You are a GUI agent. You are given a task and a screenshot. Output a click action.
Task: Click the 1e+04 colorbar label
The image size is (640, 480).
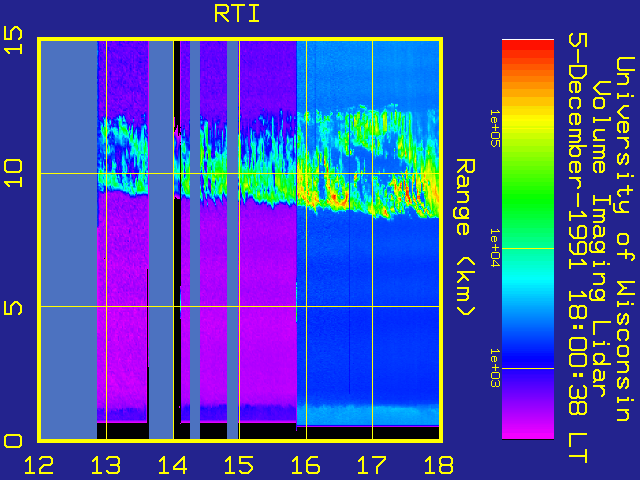point(495,248)
